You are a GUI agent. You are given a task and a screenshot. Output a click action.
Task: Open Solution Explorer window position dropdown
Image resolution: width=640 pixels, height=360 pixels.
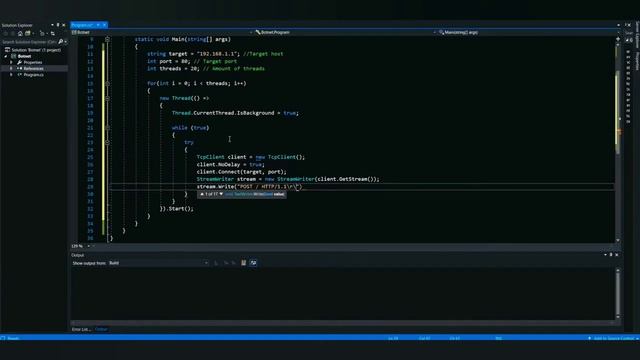[52, 25]
